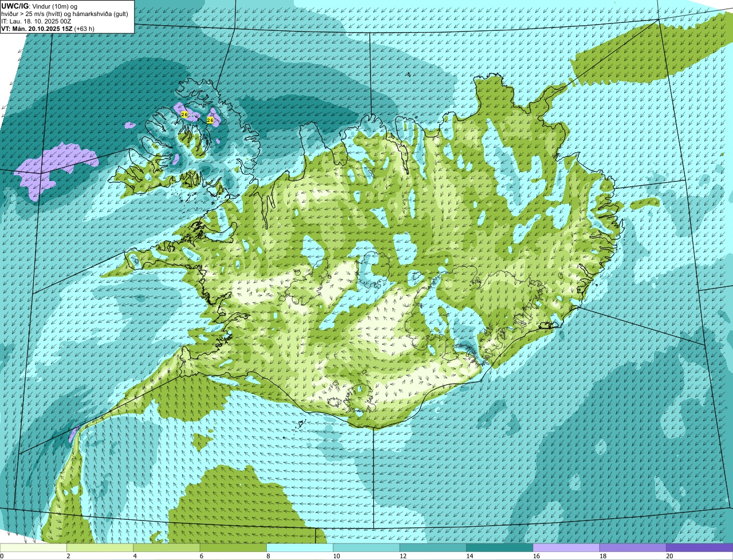733x560 pixels.
Task: Click the scale label "2"
Action: click(68, 556)
